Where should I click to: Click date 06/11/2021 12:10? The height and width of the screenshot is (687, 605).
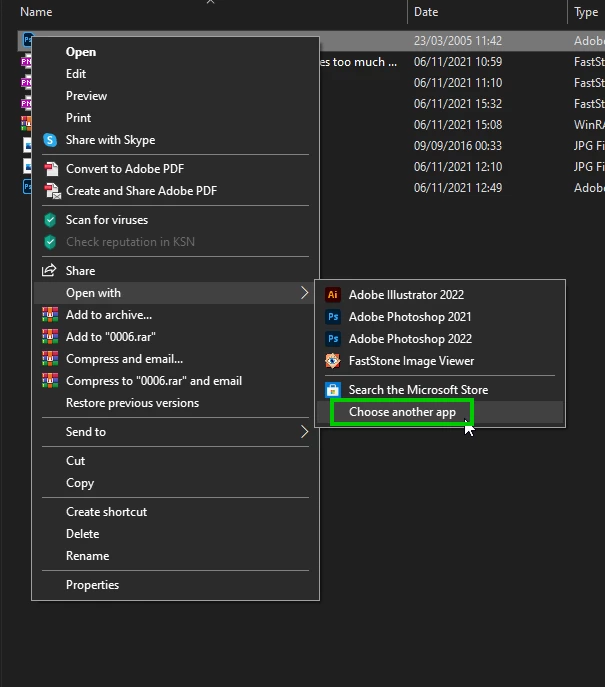[x=458, y=167]
